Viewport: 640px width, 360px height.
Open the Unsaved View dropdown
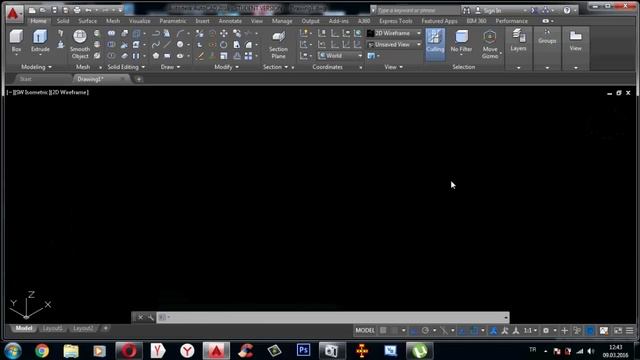tap(394, 44)
